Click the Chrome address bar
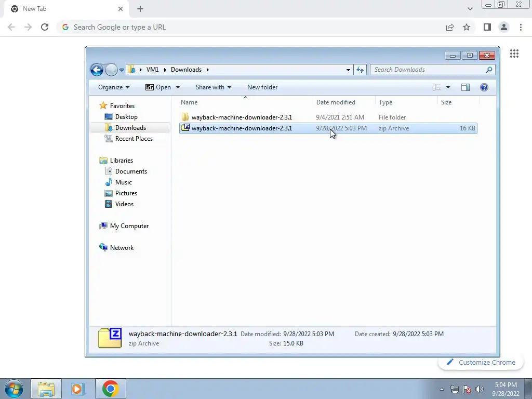 tap(251, 27)
